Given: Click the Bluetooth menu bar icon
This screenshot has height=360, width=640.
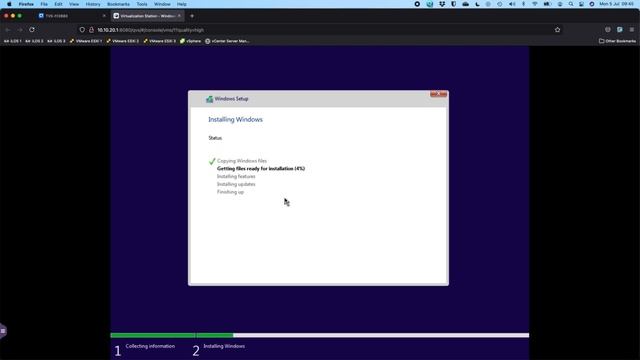Looking at the screenshot, I should [x=524, y=4].
